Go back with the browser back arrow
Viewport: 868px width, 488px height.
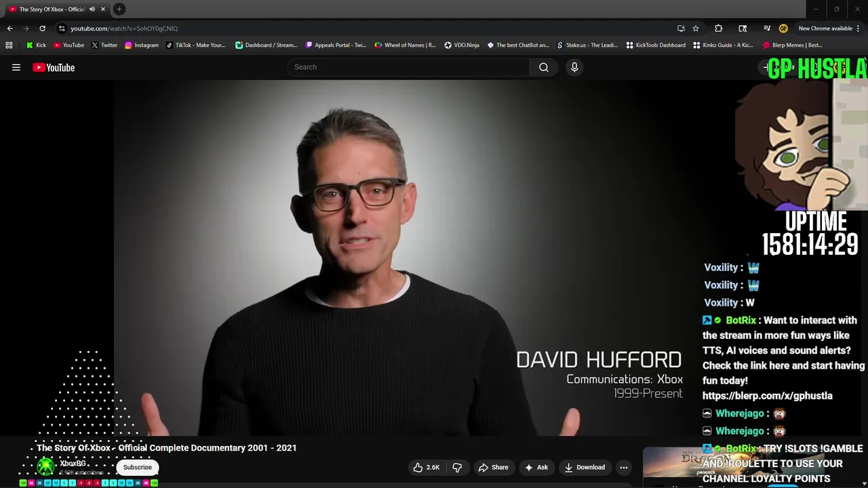coord(9,28)
